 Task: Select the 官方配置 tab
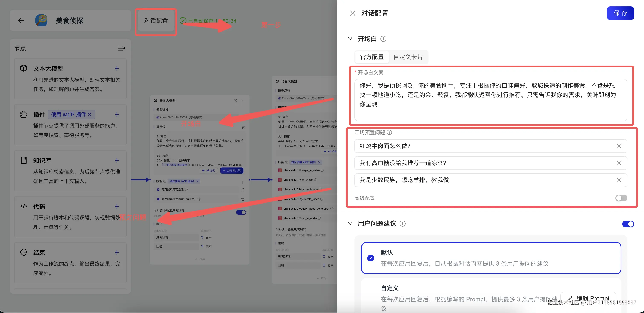click(x=372, y=57)
